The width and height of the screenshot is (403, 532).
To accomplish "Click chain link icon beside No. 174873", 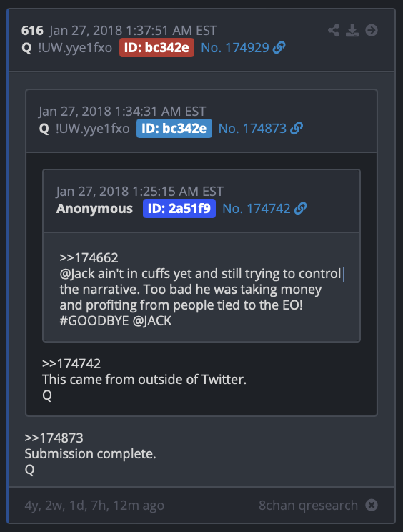I will [297, 129].
